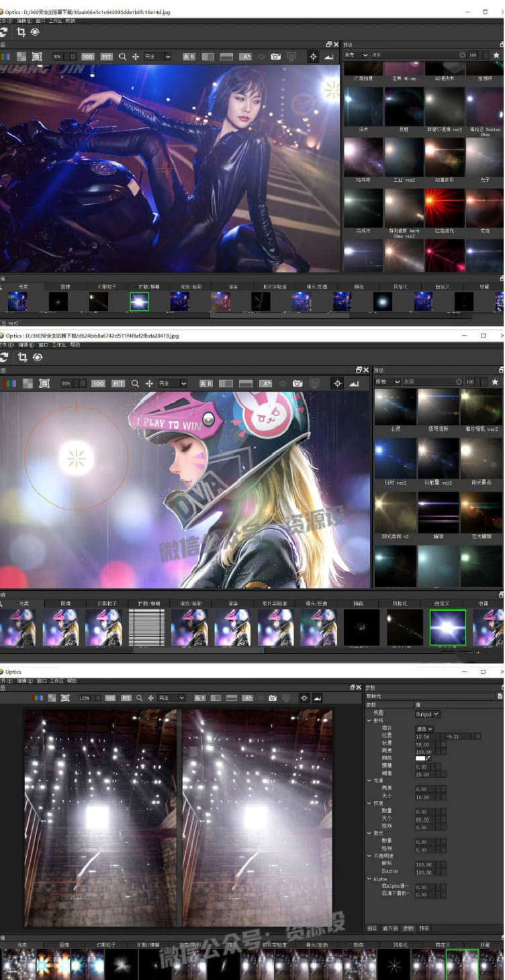The image size is (505, 980).
Task: Click the fit-frame icon in motorcycle window viewer
Action: (37, 57)
